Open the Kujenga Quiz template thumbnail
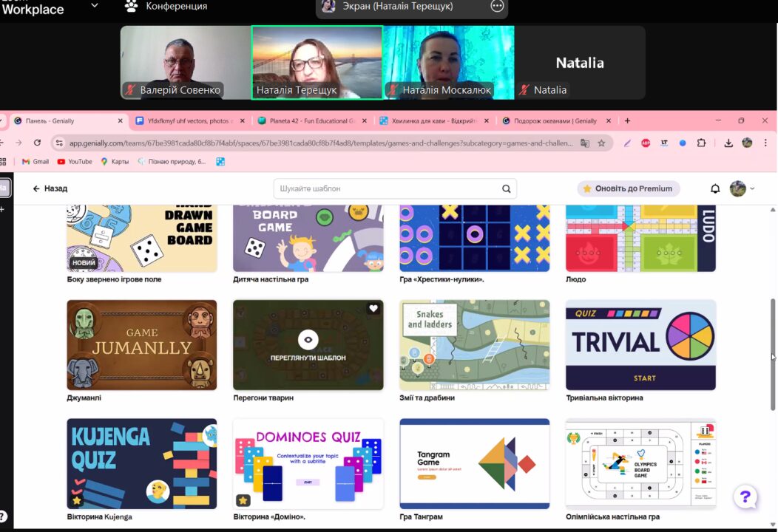The height and width of the screenshot is (532, 778). coord(142,463)
